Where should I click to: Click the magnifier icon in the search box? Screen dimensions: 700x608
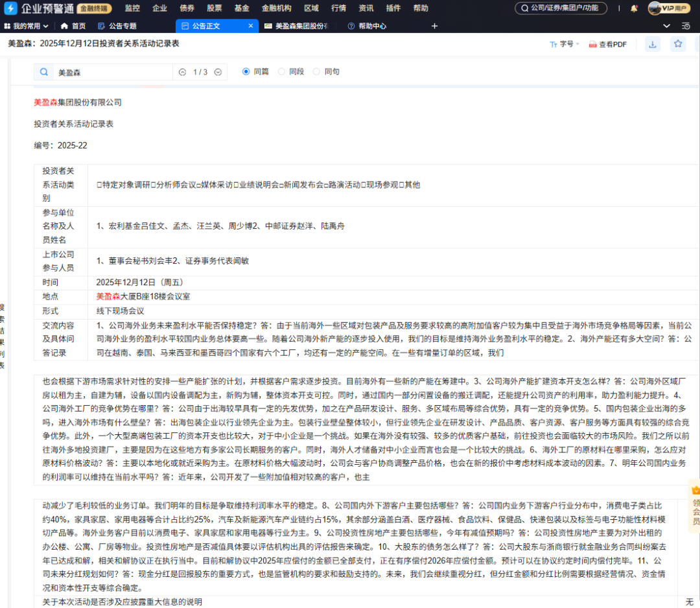pos(44,72)
